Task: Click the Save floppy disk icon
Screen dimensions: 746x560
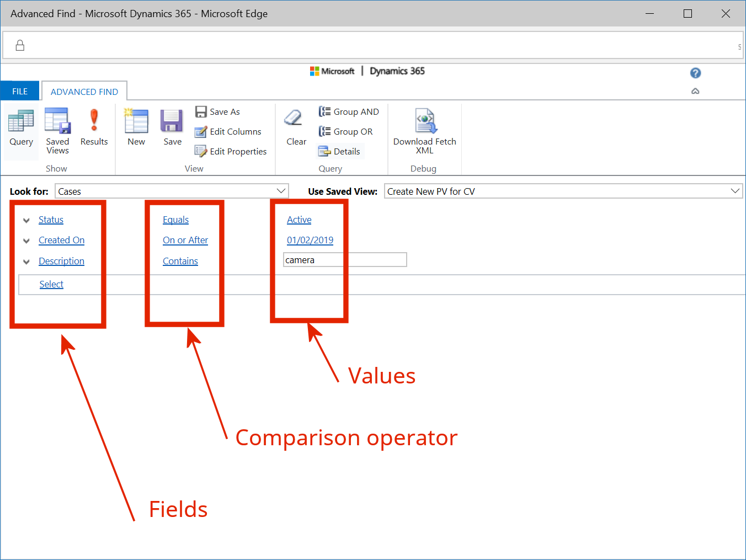Action: click(x=172, y=121)
